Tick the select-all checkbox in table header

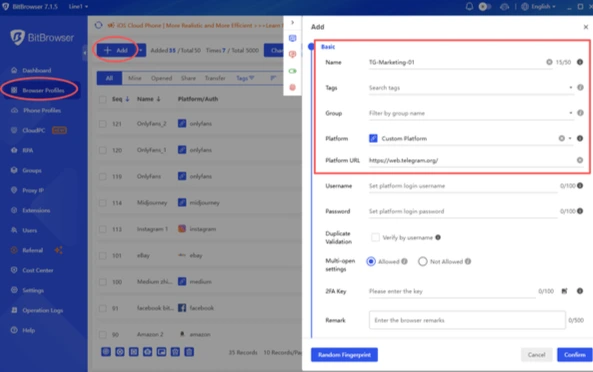click(x=102, y=99)
